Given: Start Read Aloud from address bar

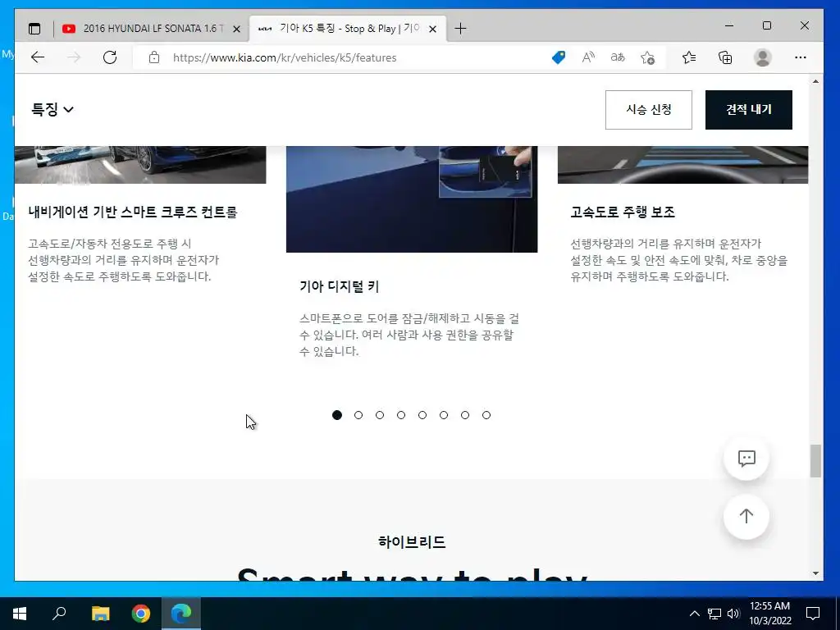Looking at the screenshot, I should (588, 57).
